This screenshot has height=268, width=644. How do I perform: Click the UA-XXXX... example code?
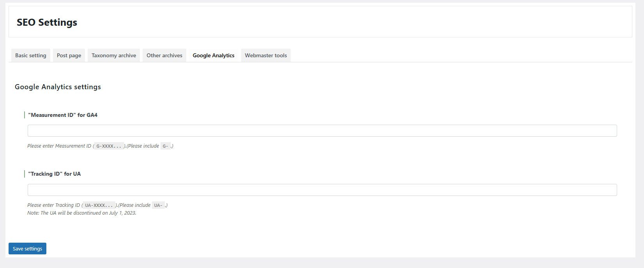pyautogui.click(x=99, y=205)
